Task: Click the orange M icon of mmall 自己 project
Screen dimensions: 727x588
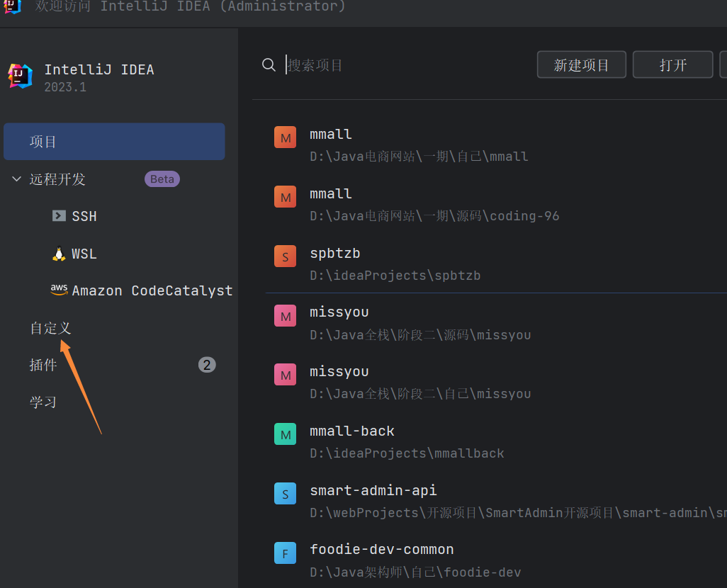Action: click(x=285, y=137)
